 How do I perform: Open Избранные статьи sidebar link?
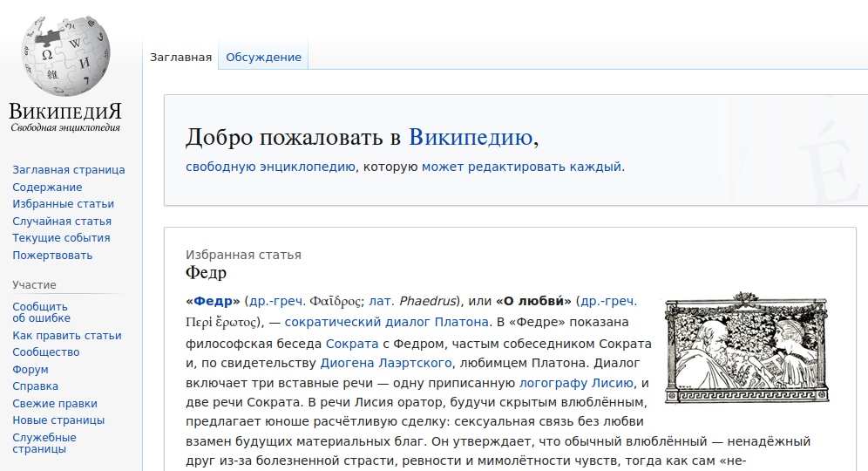[63, 204]
